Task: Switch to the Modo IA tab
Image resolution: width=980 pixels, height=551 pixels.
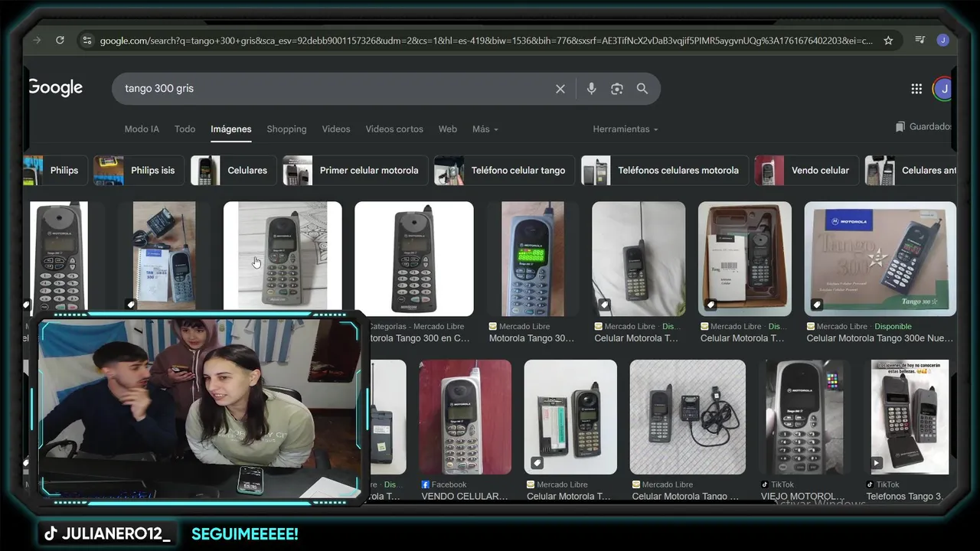Action: click(x=142, y=129)
